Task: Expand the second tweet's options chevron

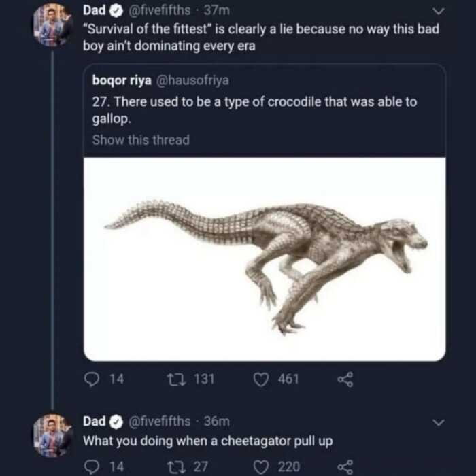Action: (x=439, y=422)
